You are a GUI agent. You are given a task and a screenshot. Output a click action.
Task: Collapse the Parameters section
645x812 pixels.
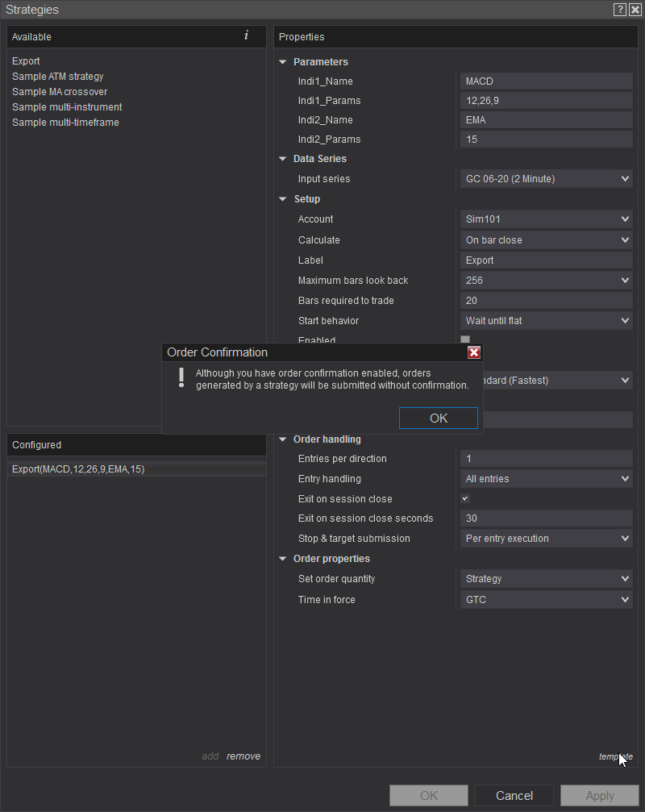283,62
